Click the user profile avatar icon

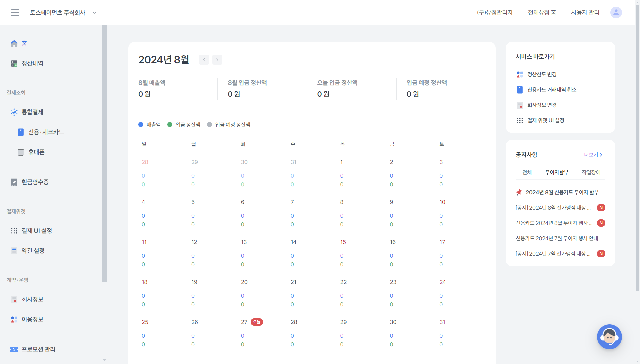click(616, 13)
